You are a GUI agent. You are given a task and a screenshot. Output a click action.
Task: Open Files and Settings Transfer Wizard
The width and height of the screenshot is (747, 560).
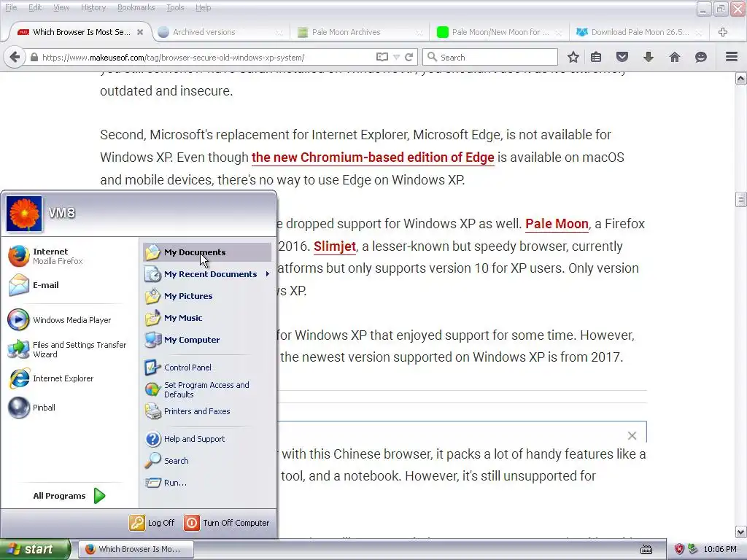(x=69, y=349)
